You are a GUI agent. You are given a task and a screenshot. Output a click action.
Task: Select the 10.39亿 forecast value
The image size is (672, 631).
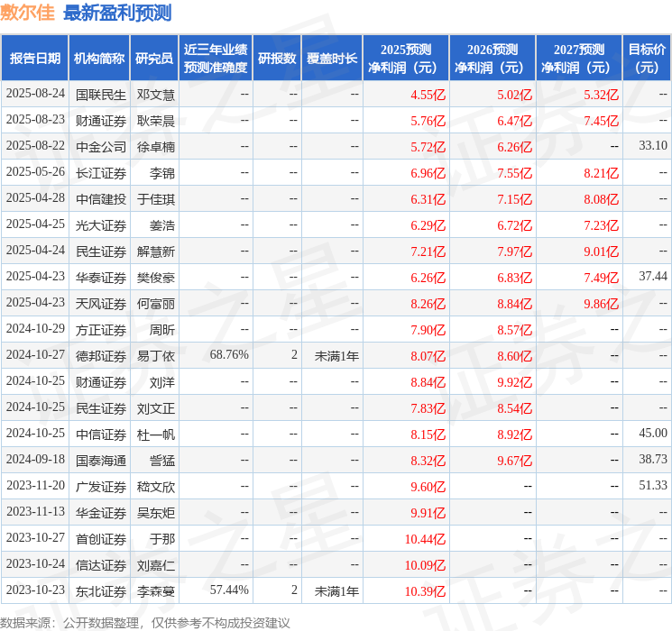(x=425, y=591)
